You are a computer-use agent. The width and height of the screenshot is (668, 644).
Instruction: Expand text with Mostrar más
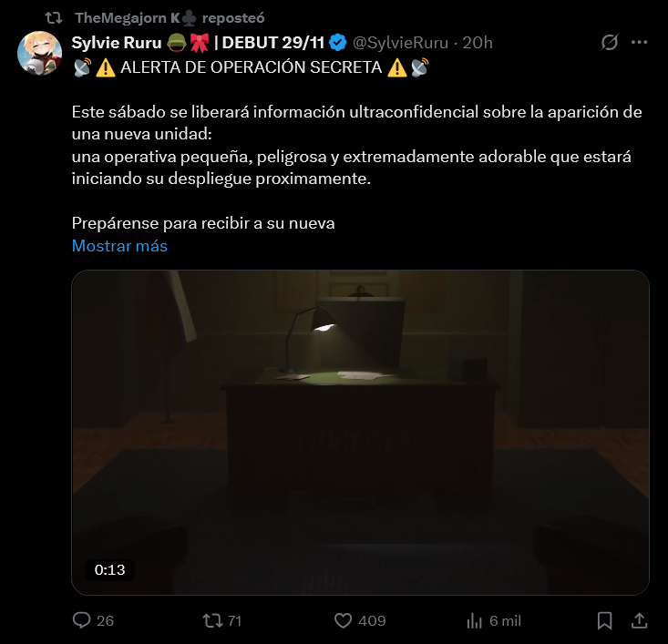[x=119, y=246]
